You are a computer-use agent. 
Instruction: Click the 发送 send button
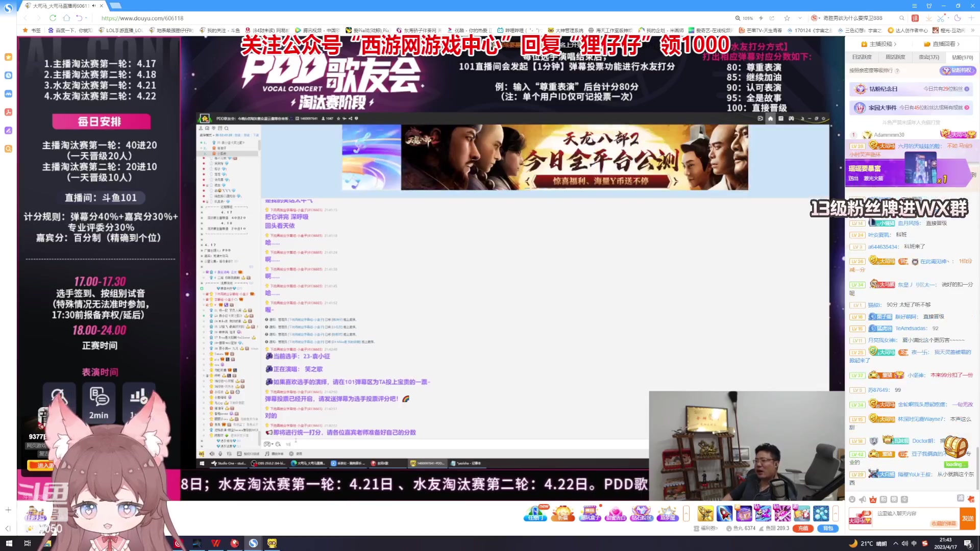967,518
